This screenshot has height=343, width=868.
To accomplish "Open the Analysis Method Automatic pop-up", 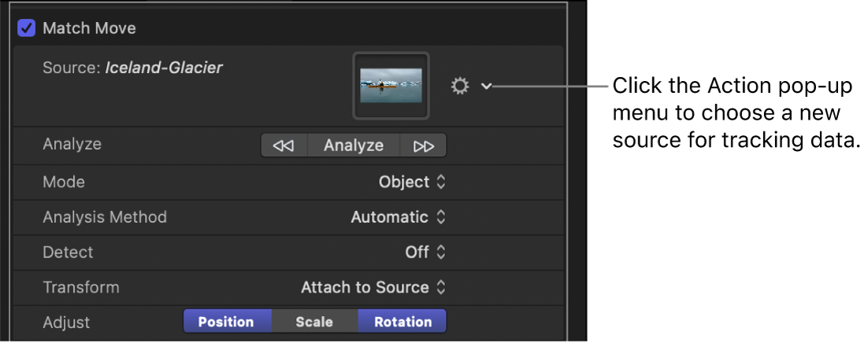I will click(x=398, y=217).
